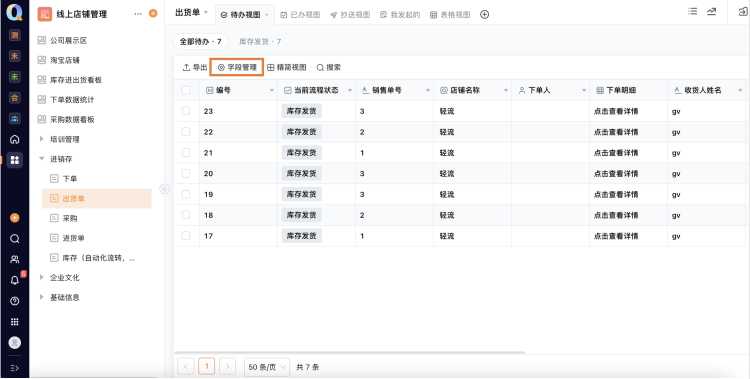The width and height of the screenshot is (750, 379).
Task: Switch to the 已办视图 tab
Action: click(300, 15)
